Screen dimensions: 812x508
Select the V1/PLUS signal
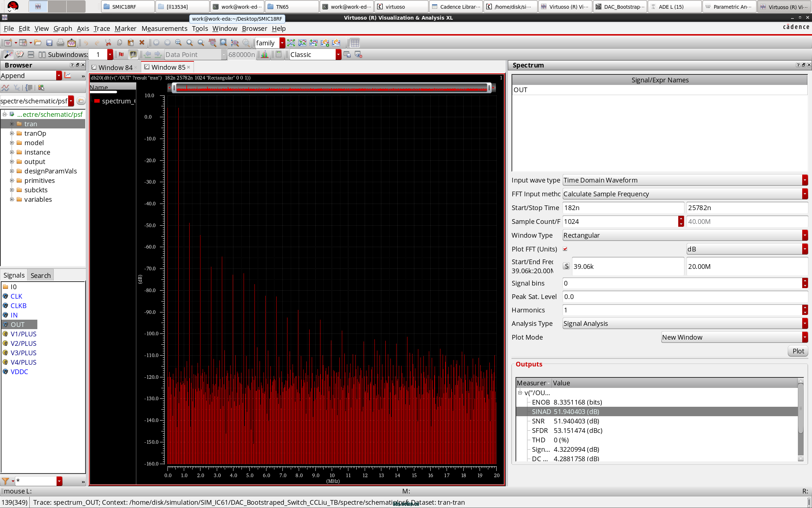pos(23,334)
